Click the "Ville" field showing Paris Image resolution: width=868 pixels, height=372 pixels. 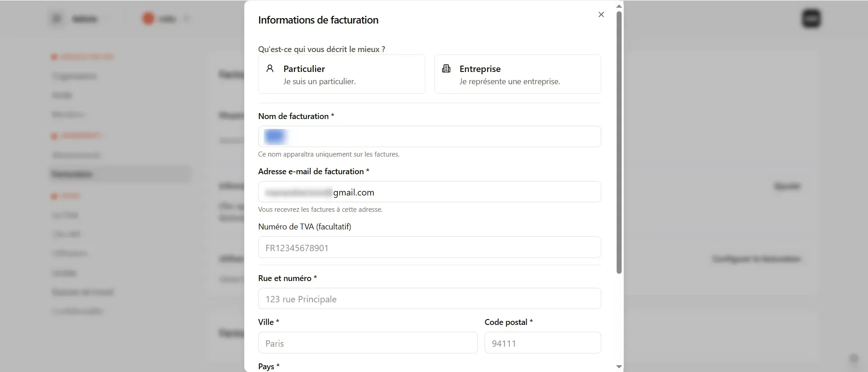point(367,343)
